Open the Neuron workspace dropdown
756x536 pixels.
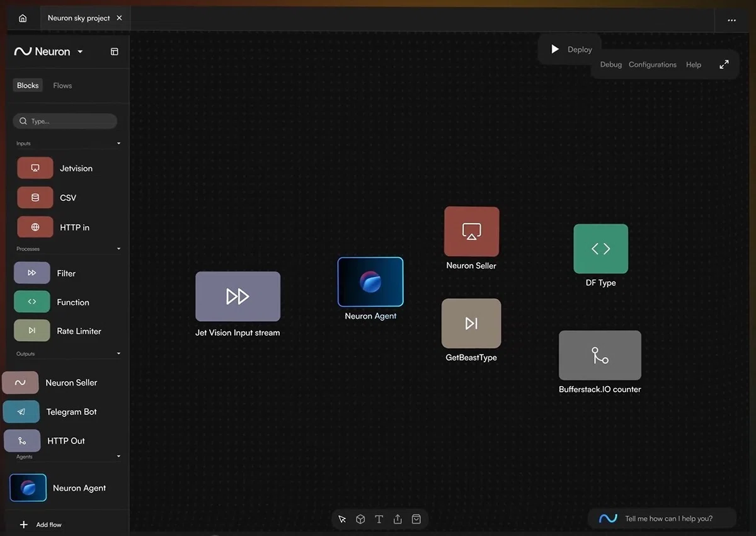click(x=80, y=52)
